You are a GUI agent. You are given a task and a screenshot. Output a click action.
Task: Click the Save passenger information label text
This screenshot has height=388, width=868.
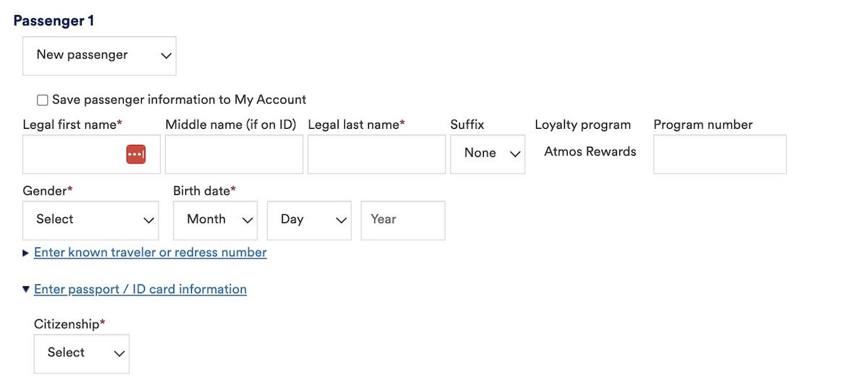[x=179, y=100]
